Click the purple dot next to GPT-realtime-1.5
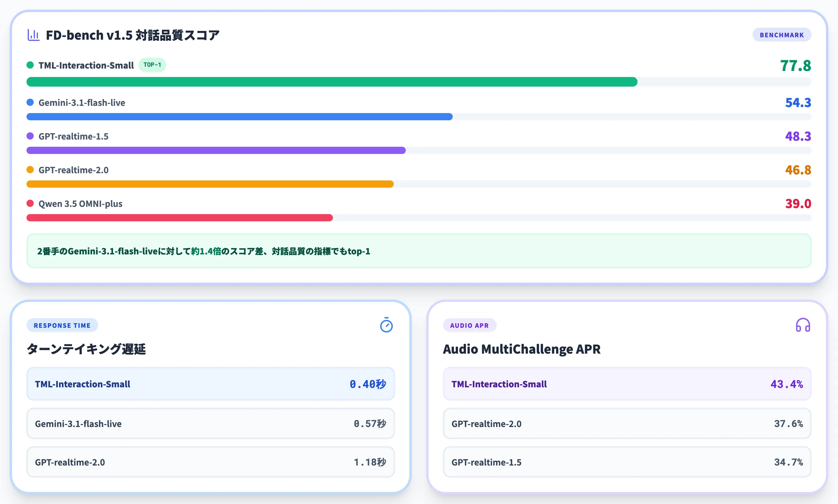 pyautogui.click(x=30, y=136)
